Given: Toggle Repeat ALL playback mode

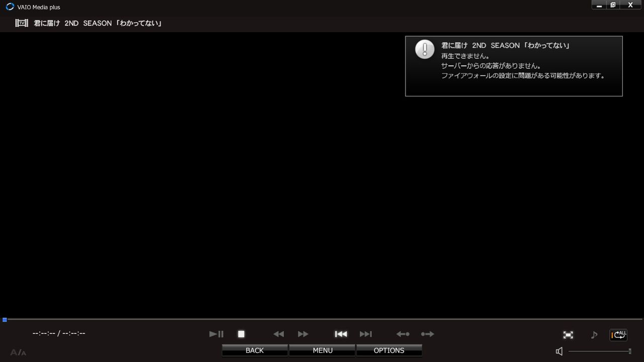Looking at the screenshot, I should coord(618,335).
